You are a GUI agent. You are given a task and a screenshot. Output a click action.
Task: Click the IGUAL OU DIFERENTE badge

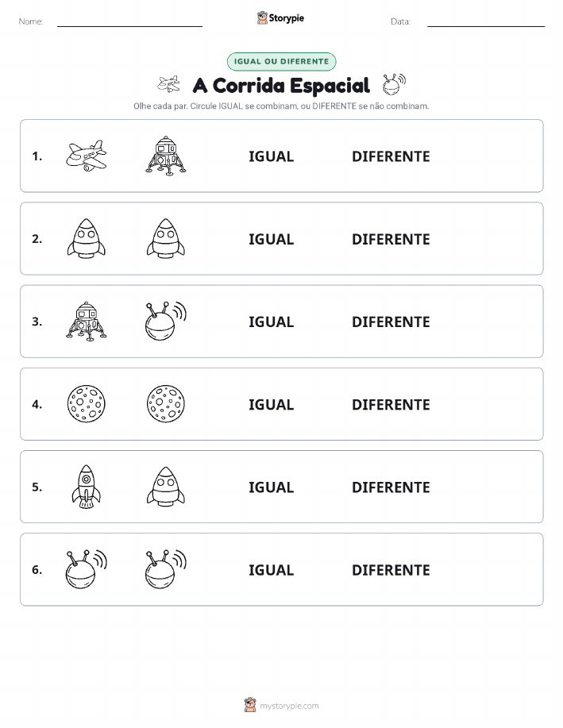pos(281,61)
